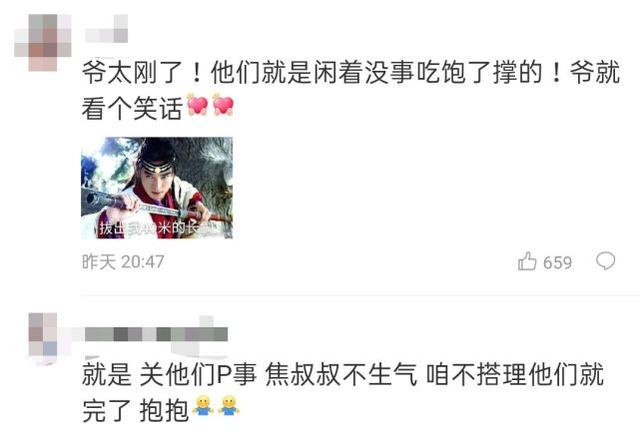The image size is (640, 439).
Task: Click the second pink heart emoji
Action: (223, 104)
